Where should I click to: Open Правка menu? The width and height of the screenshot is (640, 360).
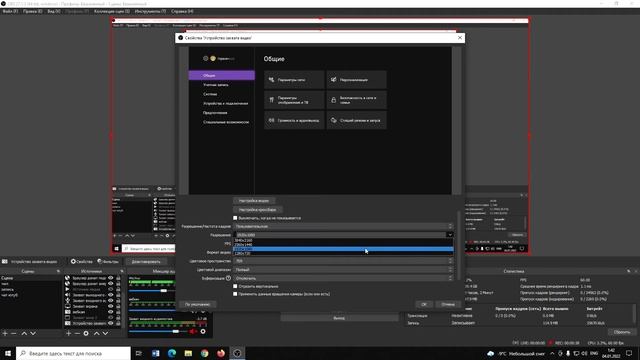[x=33, y=11]
